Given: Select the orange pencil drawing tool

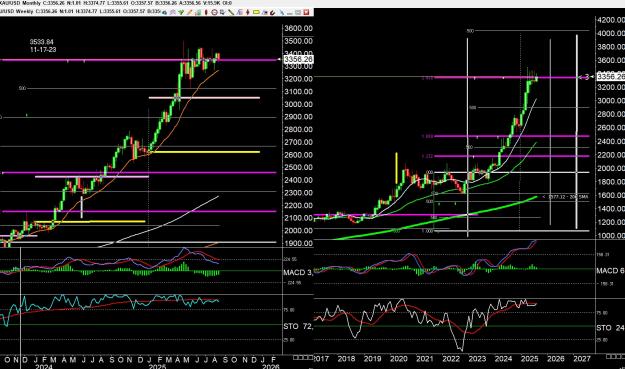Looking at the screenshot, I should pos(190,12).
